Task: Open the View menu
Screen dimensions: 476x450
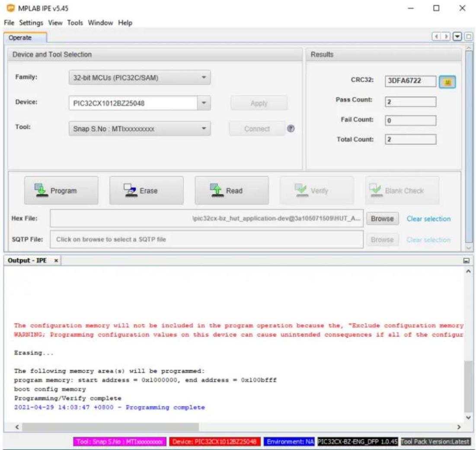Action: (x=55, y=23)
